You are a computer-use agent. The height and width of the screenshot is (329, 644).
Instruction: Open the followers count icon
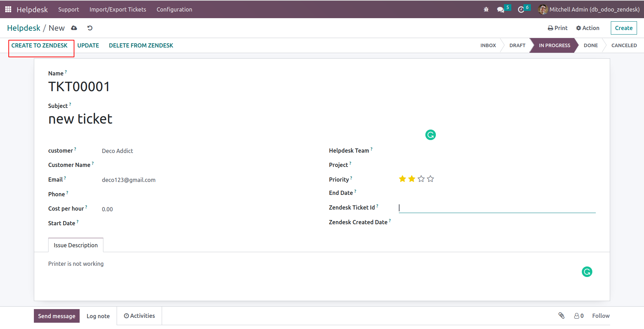tap(579, 316)
